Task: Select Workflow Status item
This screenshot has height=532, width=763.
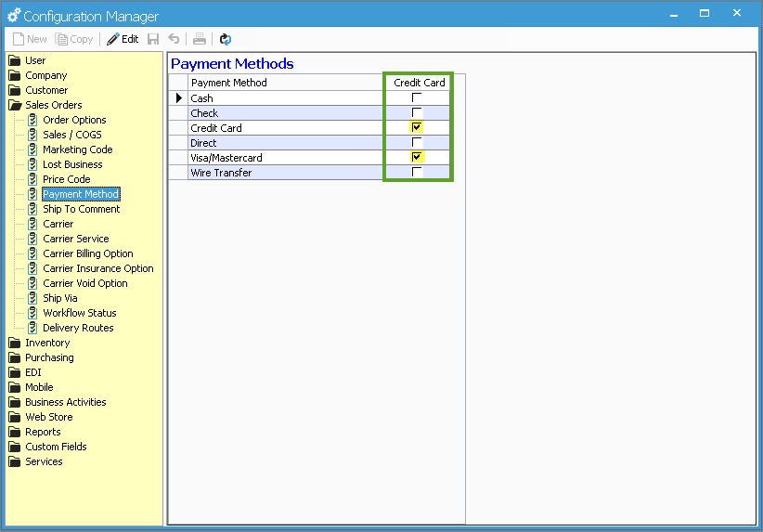Action: (x=80, y=313)
